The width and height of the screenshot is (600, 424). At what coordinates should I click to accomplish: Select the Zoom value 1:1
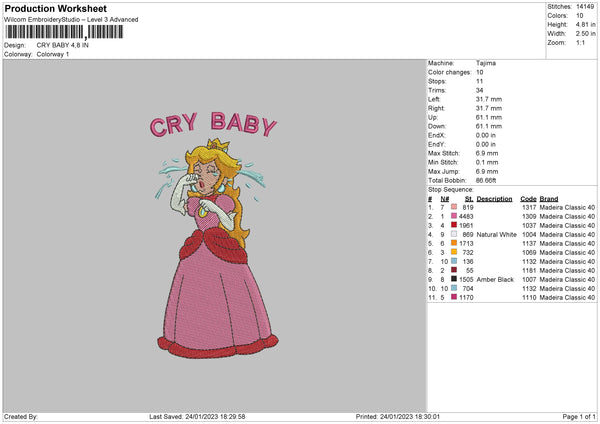point(580,42)
